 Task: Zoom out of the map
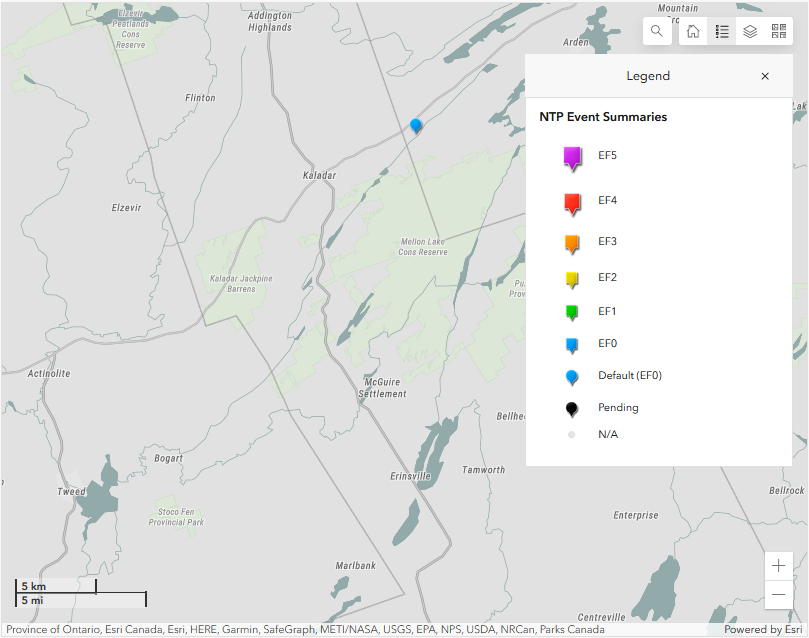(x=779, y=595)
